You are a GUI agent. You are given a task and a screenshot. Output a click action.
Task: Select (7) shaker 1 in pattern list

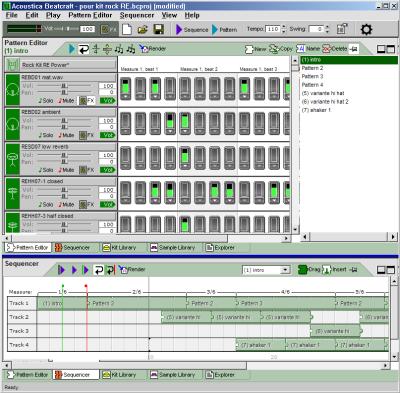316,110
